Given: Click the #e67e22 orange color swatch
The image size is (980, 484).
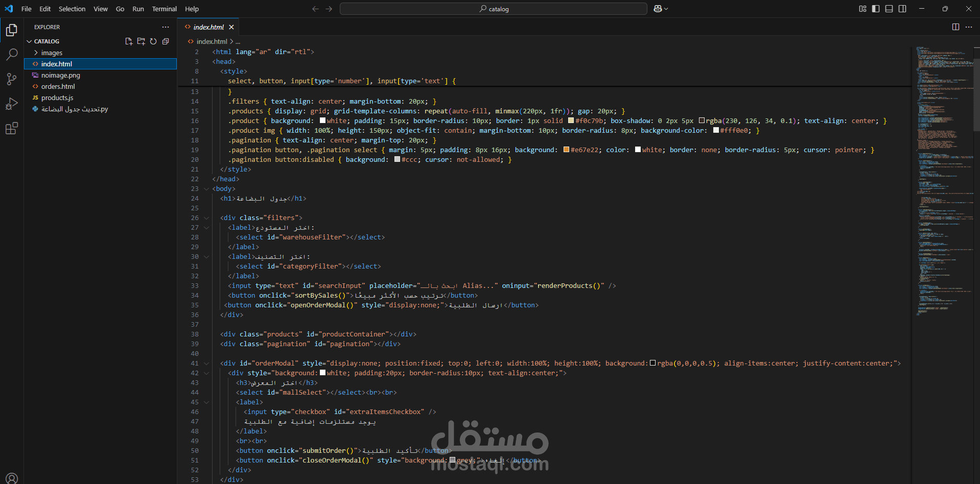Looking at the screenshot, I should [x=566, y=150].
